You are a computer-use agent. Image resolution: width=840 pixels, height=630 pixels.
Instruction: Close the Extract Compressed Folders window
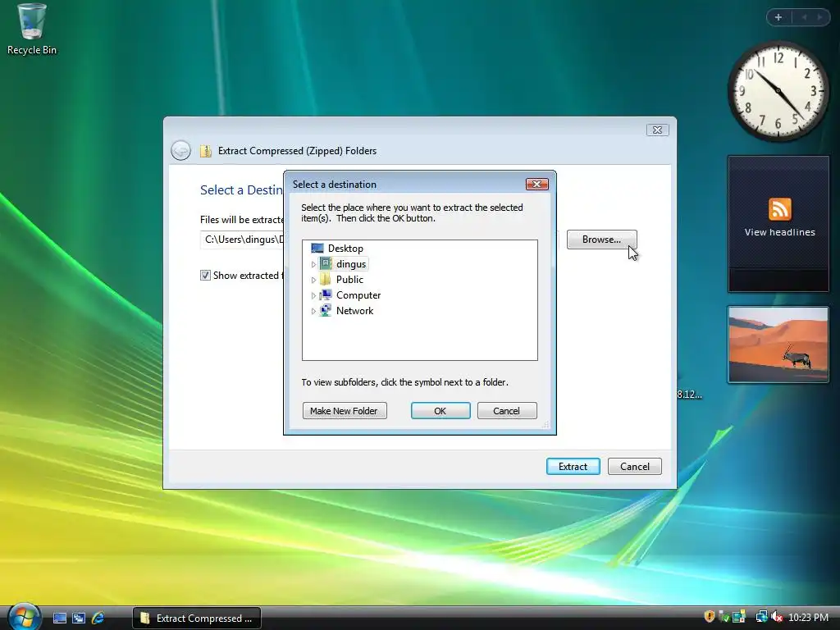click(657, 130)
